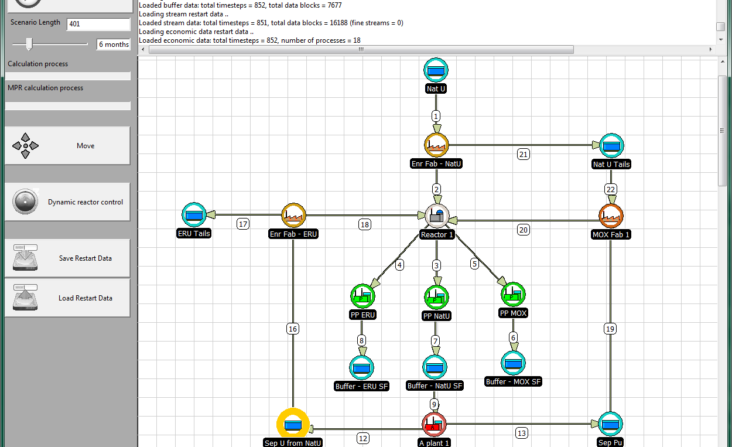
Task: Select the Buffer - NatU SF node
Action: [x=435, y=367]
